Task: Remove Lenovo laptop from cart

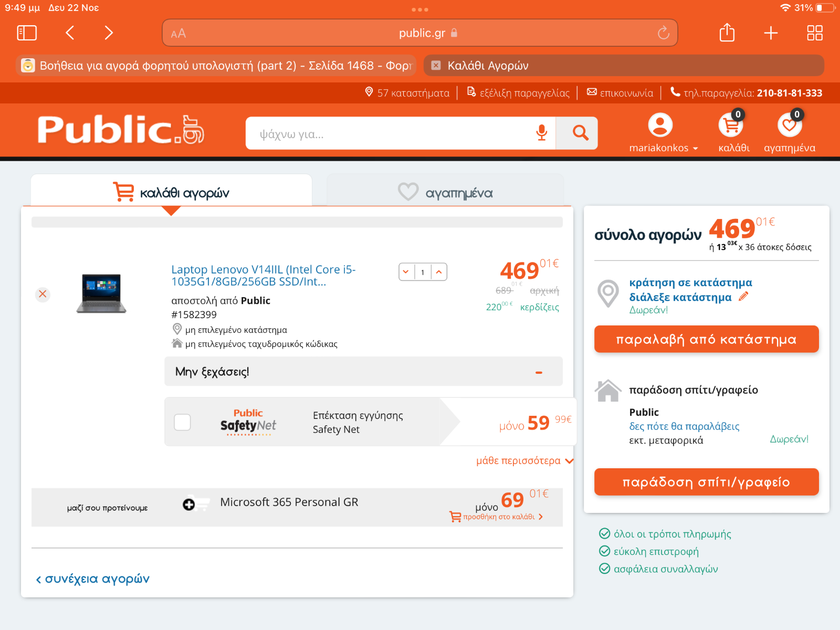Action: coord(43,294)
